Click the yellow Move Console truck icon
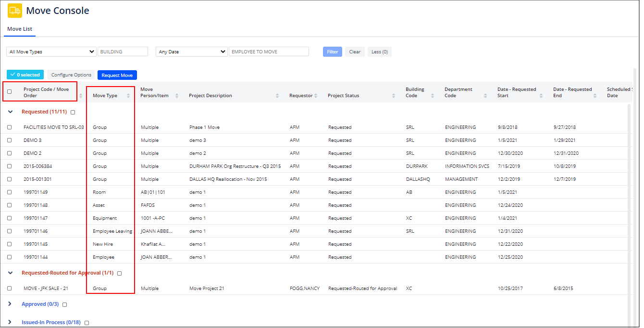Image resolution: width=644 pixels, height=328 pixels. pyautogui.click(x=15, y=11)
